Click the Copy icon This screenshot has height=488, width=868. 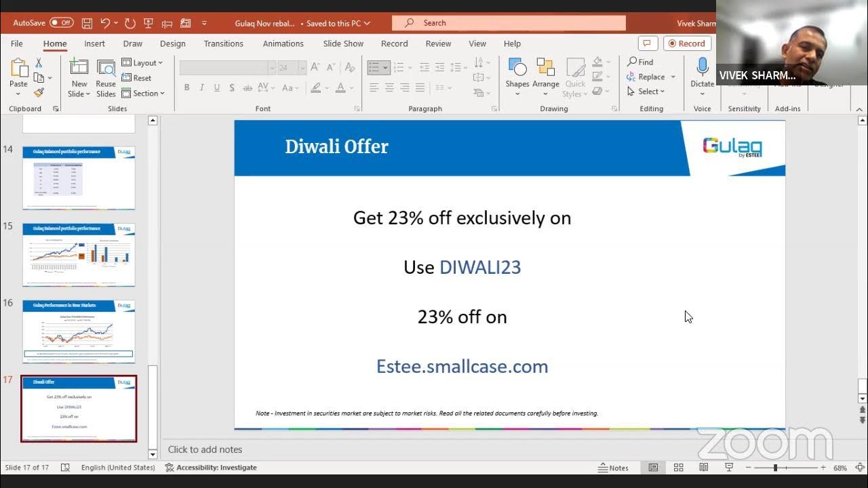click(x=37, y=77)
